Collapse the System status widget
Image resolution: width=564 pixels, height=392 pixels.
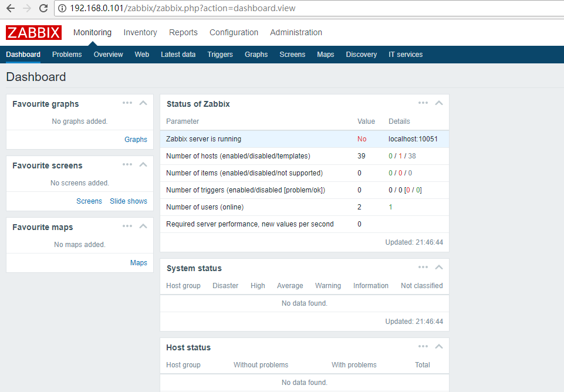point(439,267)
